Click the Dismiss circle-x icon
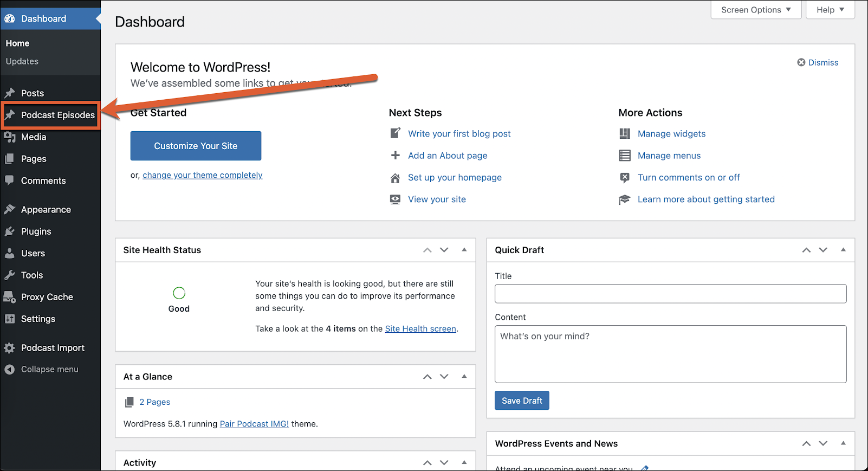 [801, 62]
